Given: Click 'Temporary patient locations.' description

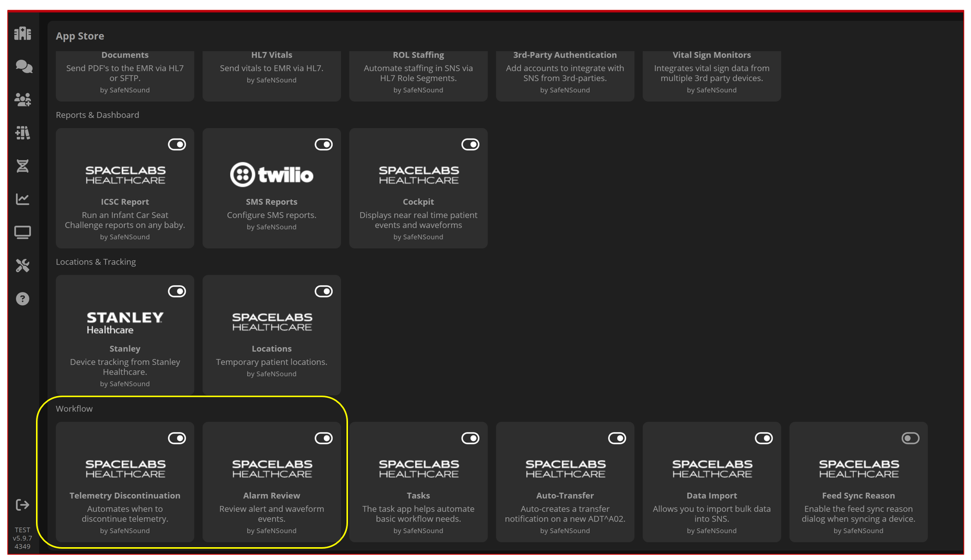Looking at the screenshot, I should click(271, 362).
